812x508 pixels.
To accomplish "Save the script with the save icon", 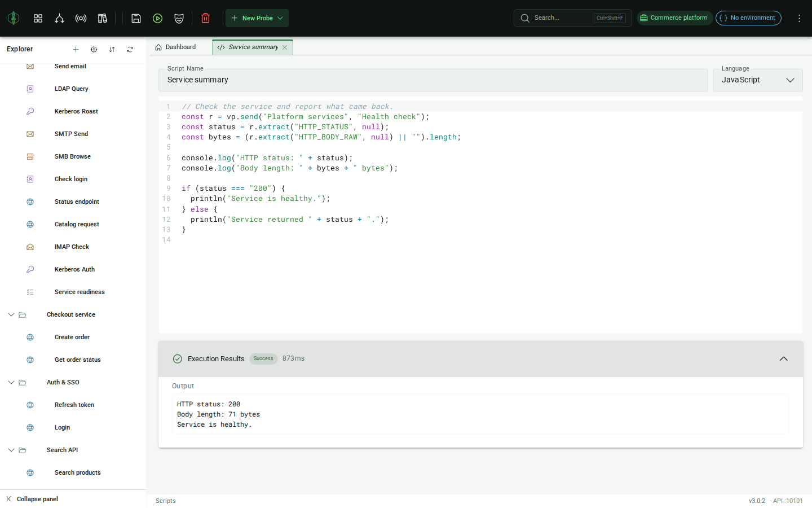I will click(x=136, y=18).
